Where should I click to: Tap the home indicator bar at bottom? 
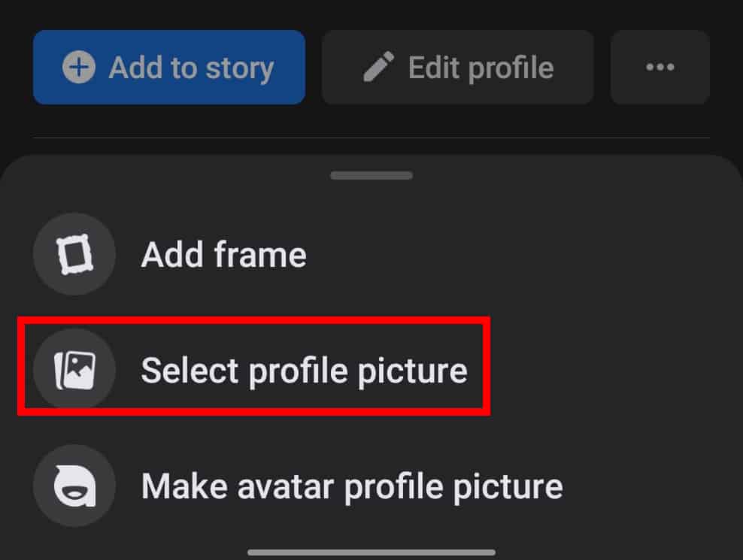pos(371,552)
